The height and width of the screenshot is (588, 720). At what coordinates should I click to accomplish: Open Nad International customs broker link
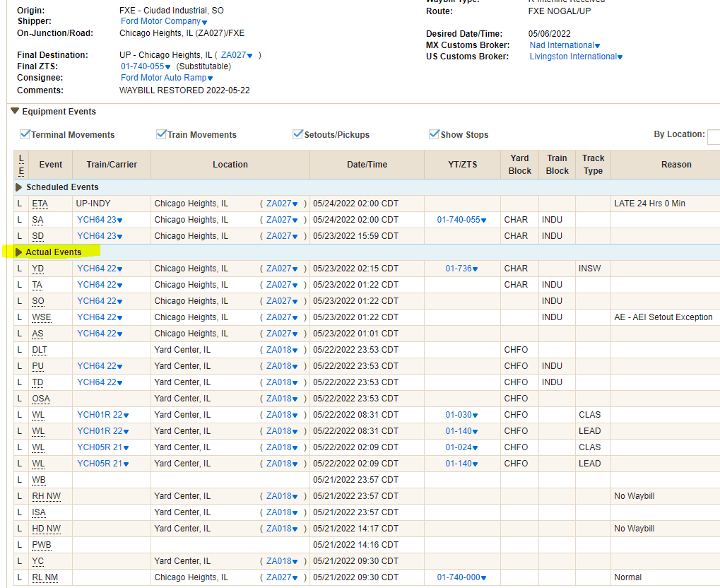pyautogui.click(x=565, y=45)
